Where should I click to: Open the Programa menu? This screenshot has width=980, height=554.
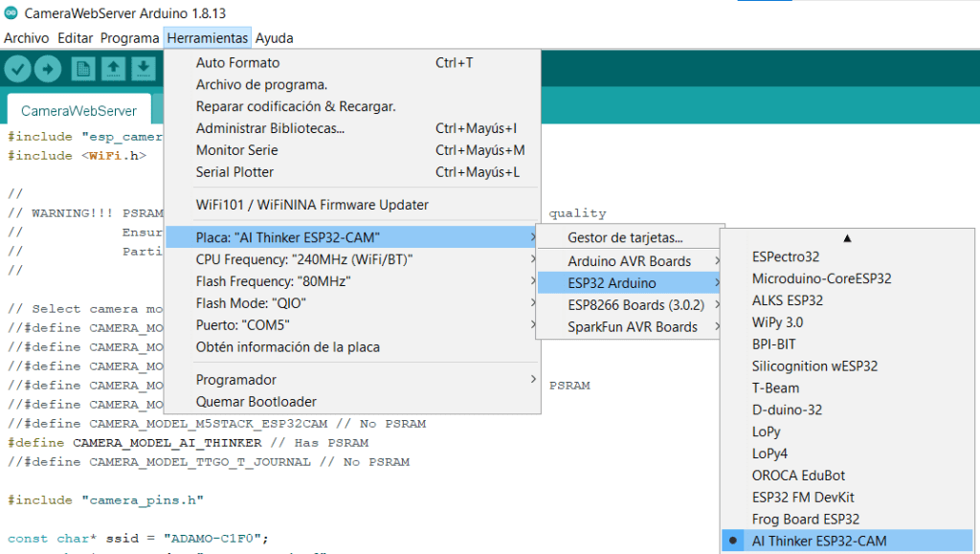(129, 38)
